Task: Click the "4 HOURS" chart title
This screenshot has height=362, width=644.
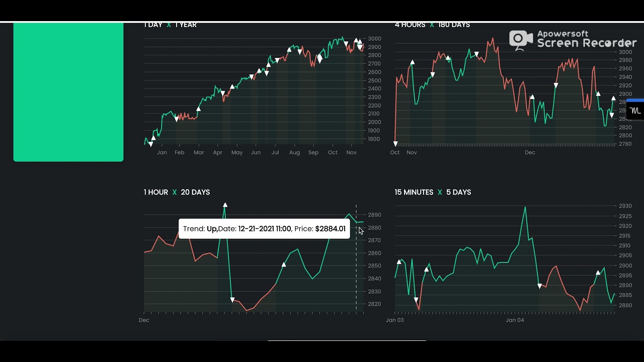Action: coord(410,25)
